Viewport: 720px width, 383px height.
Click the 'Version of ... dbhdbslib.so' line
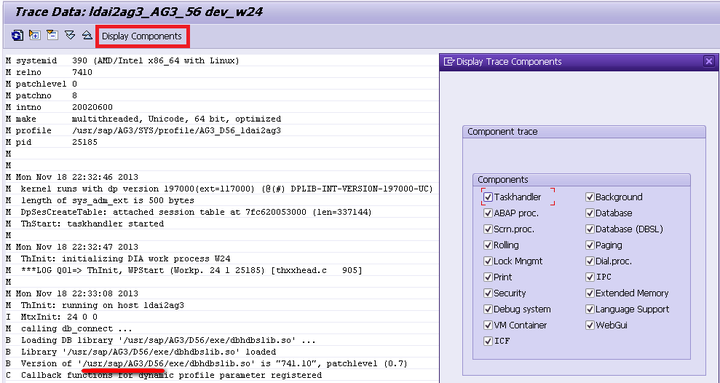tap(207, 364)
